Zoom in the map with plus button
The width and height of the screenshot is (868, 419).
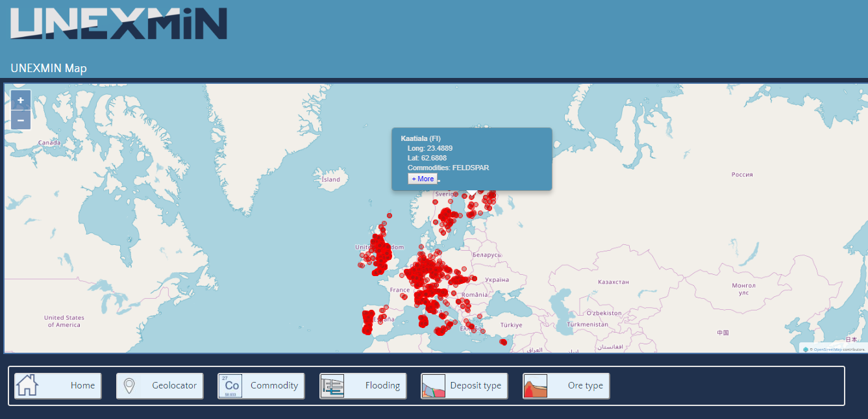coord(21,100)
